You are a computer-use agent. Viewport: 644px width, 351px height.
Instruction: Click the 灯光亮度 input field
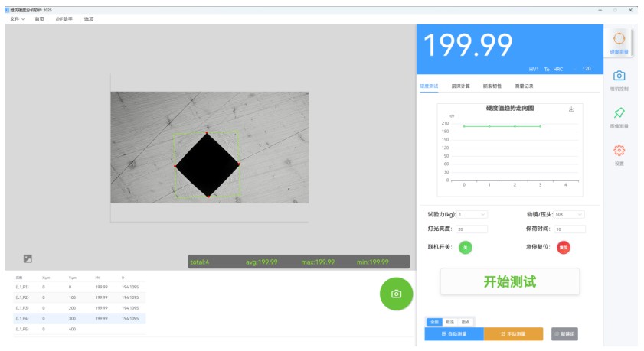(x=472, y=229)
